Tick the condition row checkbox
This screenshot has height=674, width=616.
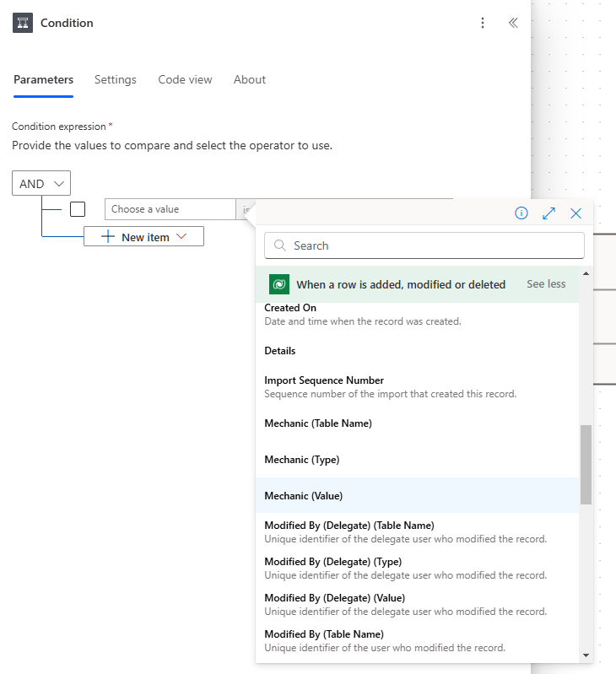78,209
